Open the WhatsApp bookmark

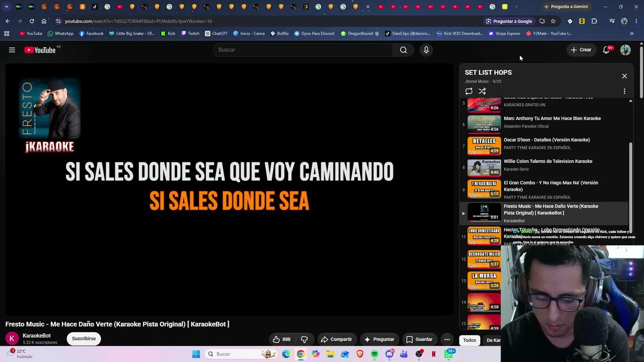click(60, 34)
